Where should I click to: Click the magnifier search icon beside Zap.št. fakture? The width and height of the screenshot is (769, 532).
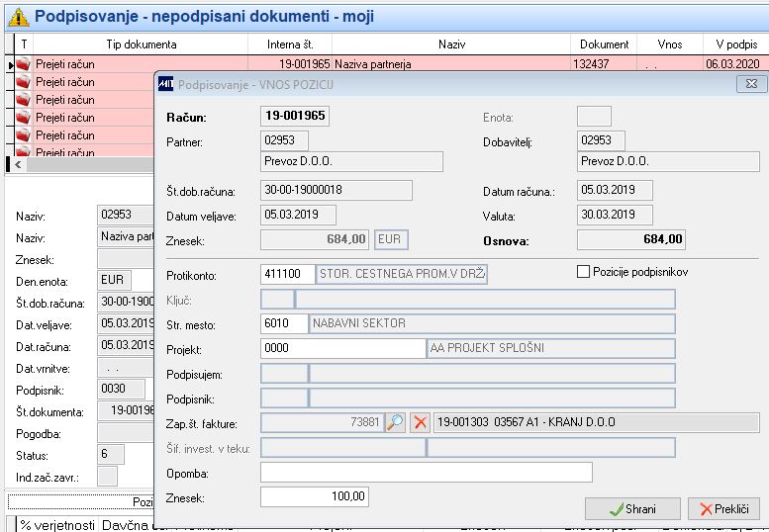(x=395, y=422)
